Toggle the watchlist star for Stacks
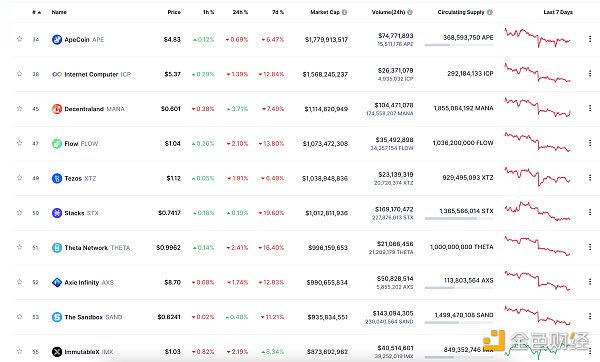 (x=20, y=212)
